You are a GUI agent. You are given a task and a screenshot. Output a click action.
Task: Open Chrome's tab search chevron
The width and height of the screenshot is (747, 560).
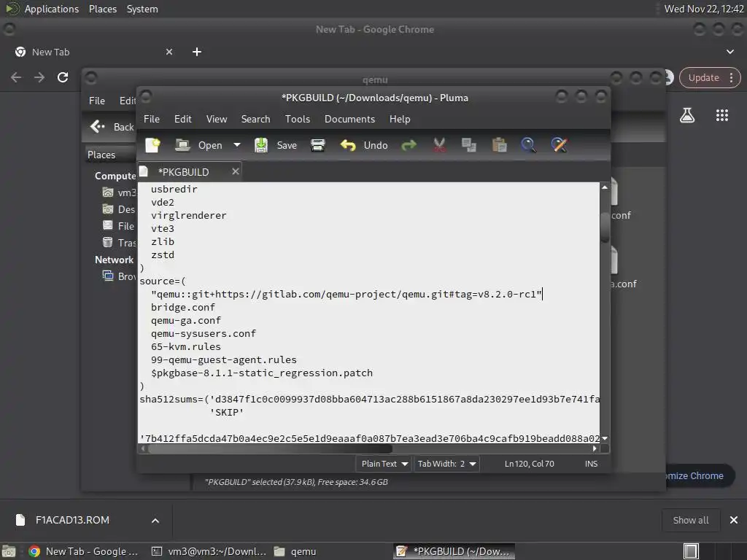tap(729, 52)
